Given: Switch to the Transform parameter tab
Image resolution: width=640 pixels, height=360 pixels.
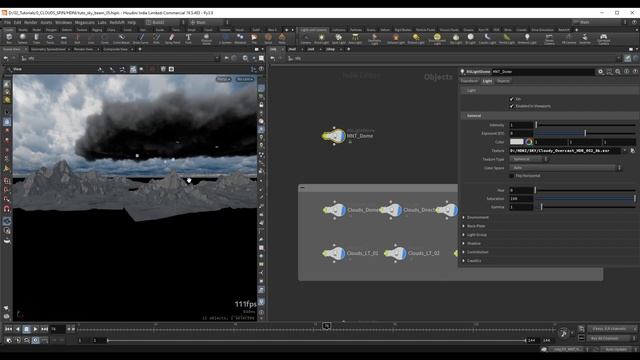Looking at the screenshot, I should click(x=469, y=81).
